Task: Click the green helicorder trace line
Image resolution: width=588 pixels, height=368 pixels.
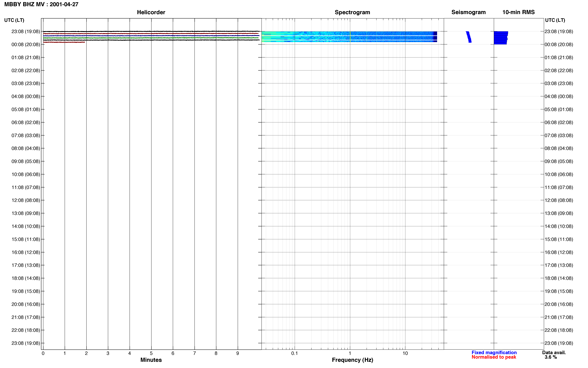Action: pyautogui.click(x=151, y=38)
